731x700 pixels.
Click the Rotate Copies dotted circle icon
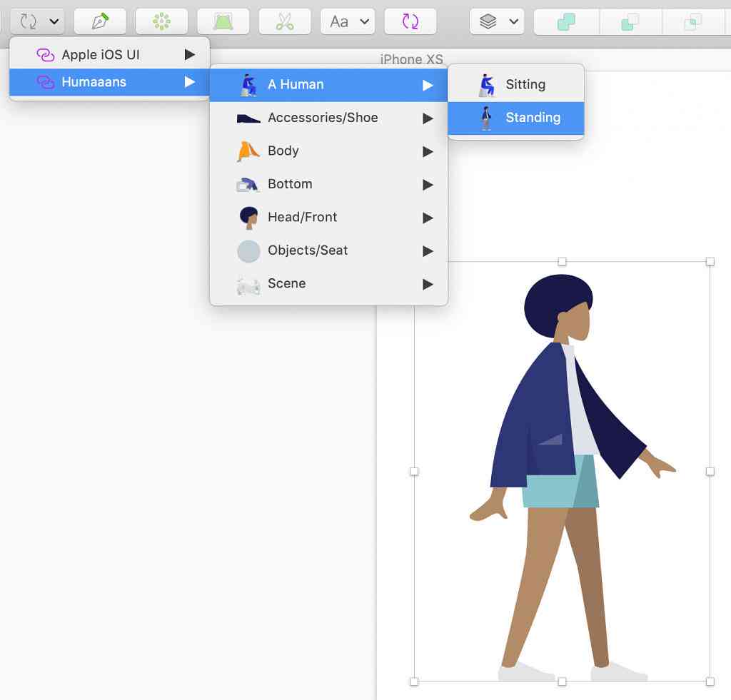161,21
